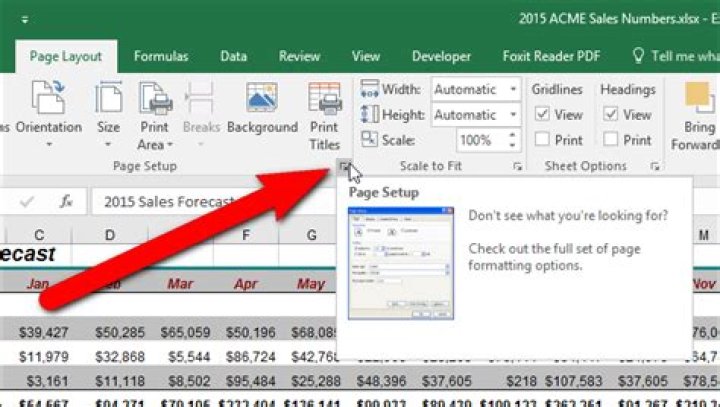This screenshot has height=407, width=720.
Task: Select the cell containing $3,161
Action: [x=47, y=381]
